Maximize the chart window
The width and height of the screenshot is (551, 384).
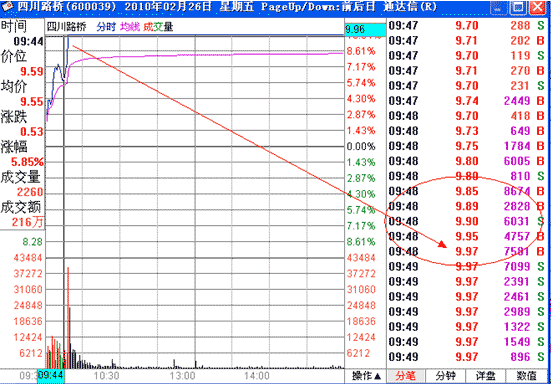[x=518, y=7]
